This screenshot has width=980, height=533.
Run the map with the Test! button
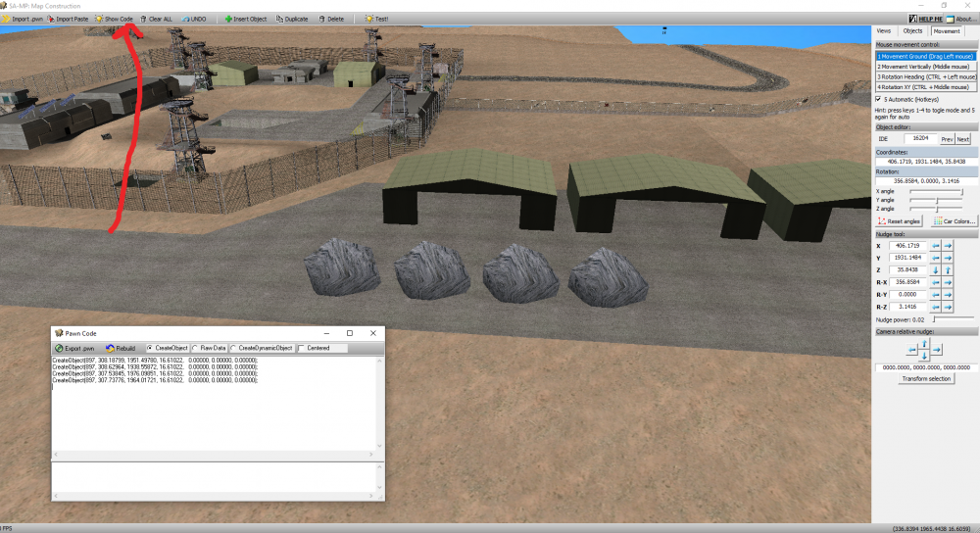[376, 19]
